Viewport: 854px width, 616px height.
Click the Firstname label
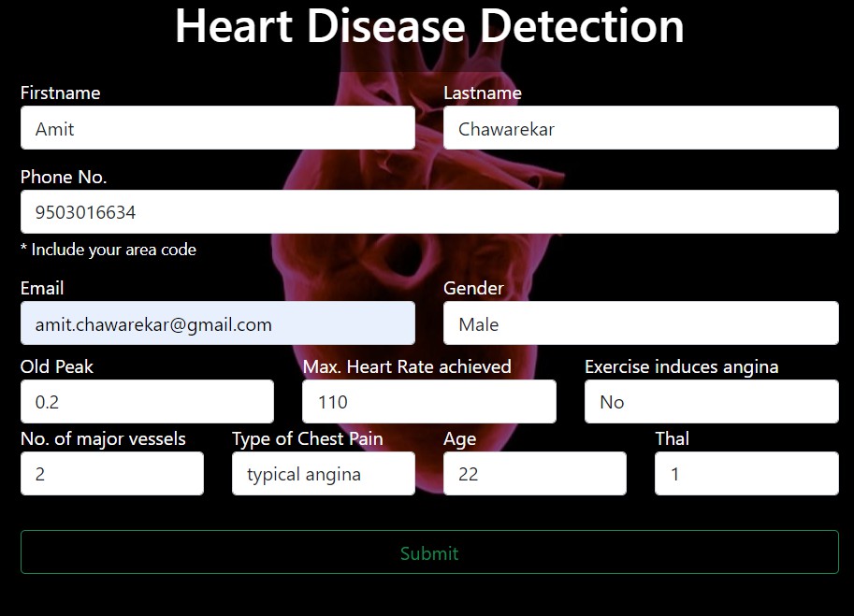pyautogui.click(x=61, y=93)
